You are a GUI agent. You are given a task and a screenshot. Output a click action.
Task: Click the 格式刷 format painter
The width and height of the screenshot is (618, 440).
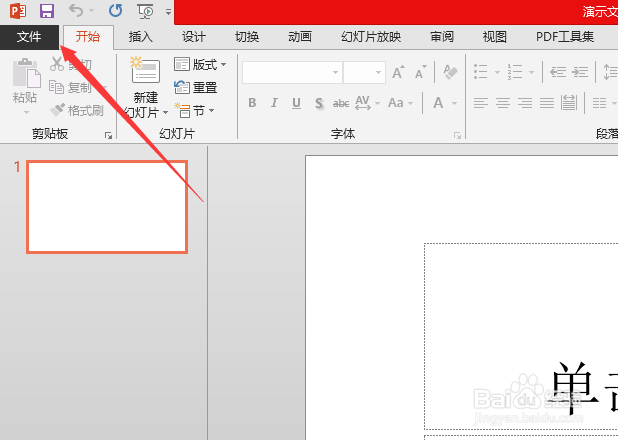coord(77,110)
